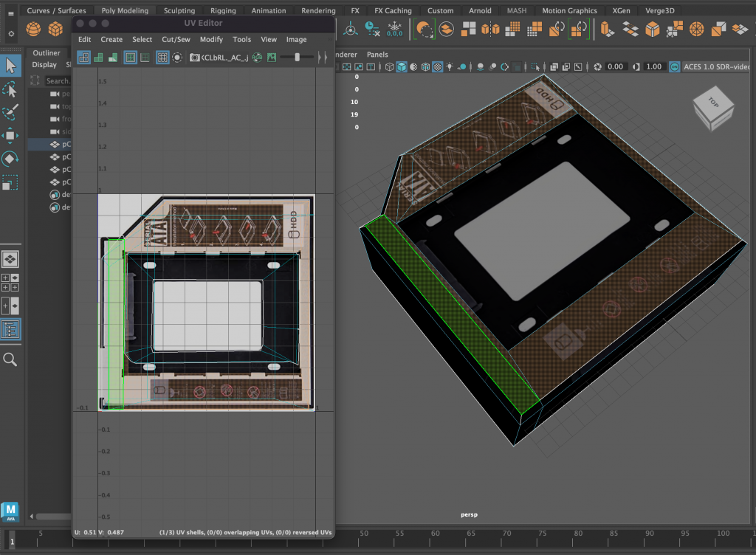Toggle RGB channel display in UV Editor
756x555 pixels.
click(256, 58)
